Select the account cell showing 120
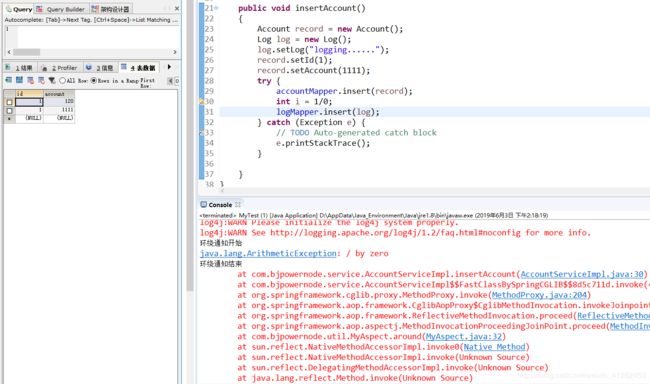This screenshot has width=650, height=384. coord(59,102)
